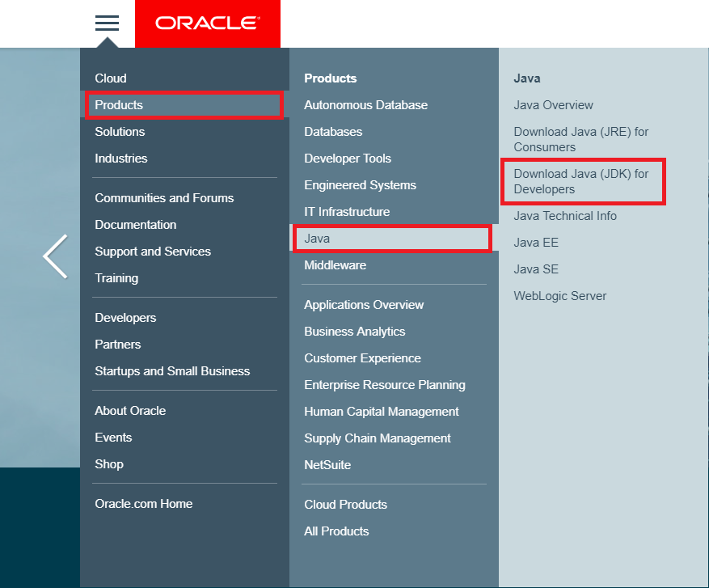Go to Java SE
The height and width of the screenshot is (588, 709).
click(536, 269)
